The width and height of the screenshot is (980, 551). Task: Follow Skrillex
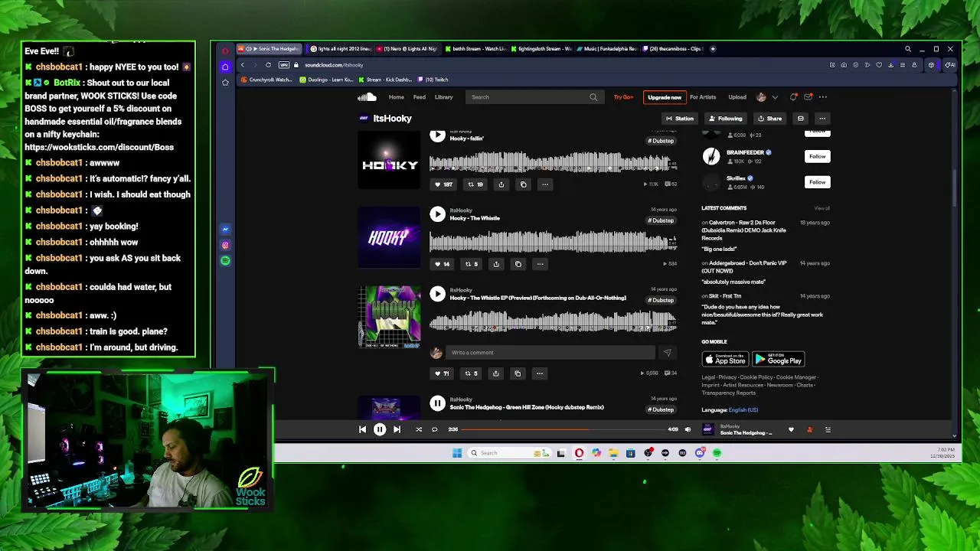[818, 182]
